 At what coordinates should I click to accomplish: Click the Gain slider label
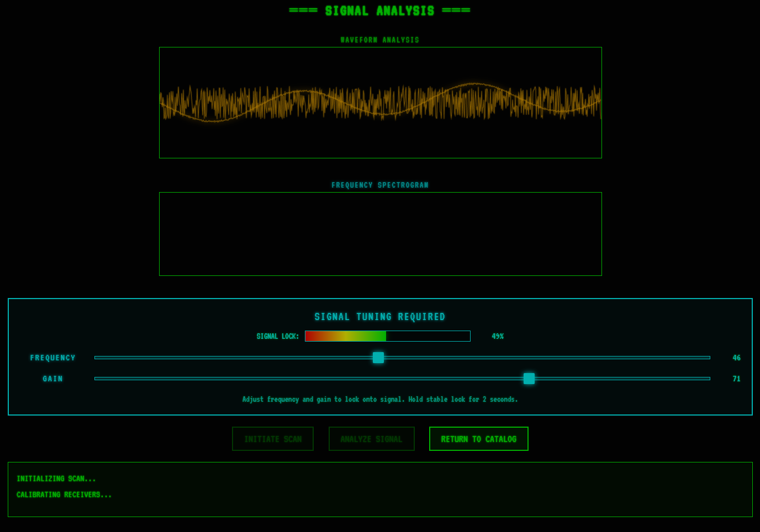53,379
